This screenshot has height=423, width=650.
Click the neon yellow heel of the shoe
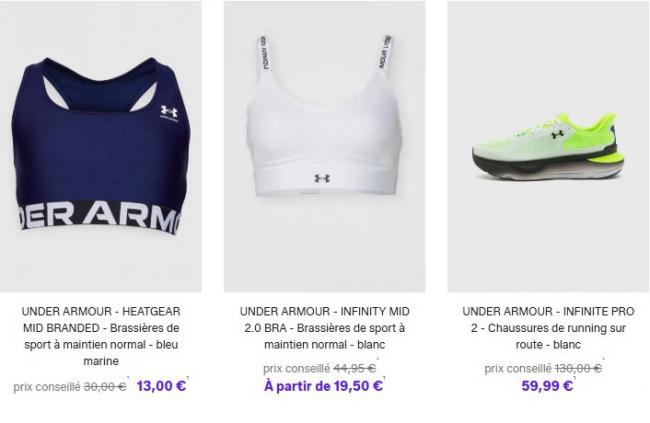611,158
